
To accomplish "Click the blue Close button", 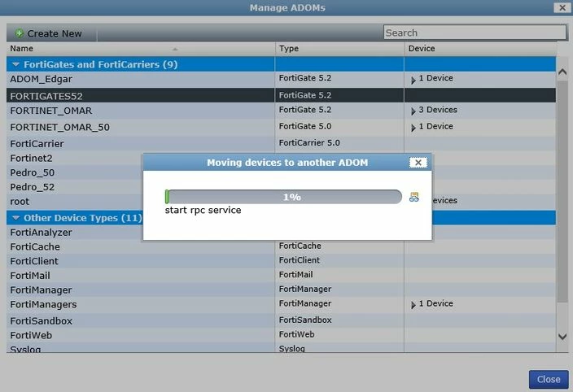I will tap(549, 379).
